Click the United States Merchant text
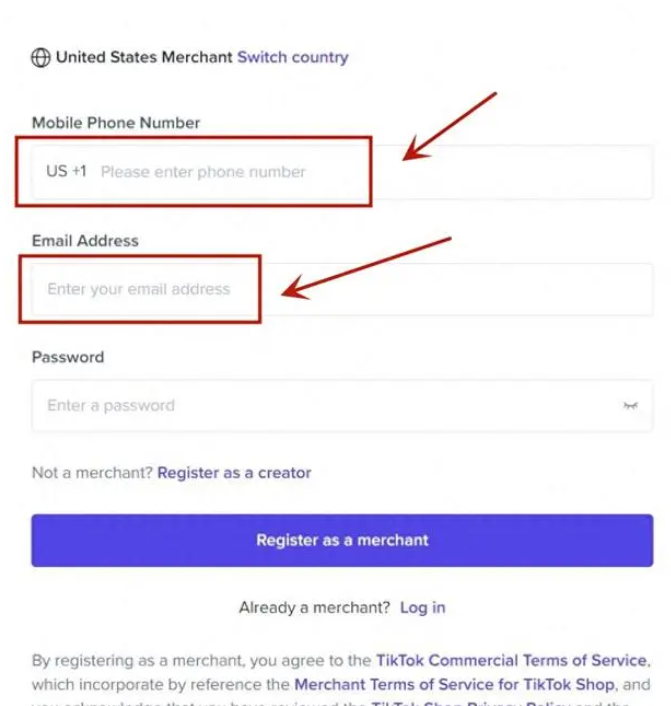Screen dimensions: 671x706 point(143,57)
